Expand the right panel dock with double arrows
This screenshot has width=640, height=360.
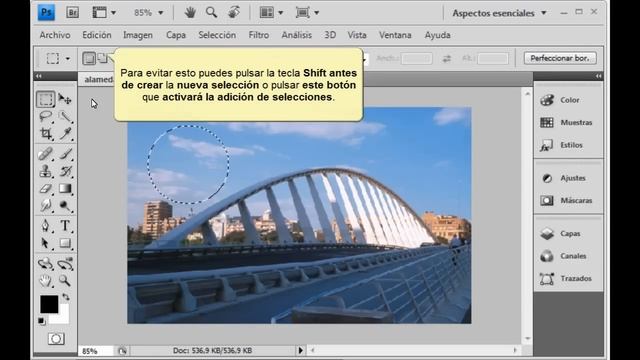point(598,76)
